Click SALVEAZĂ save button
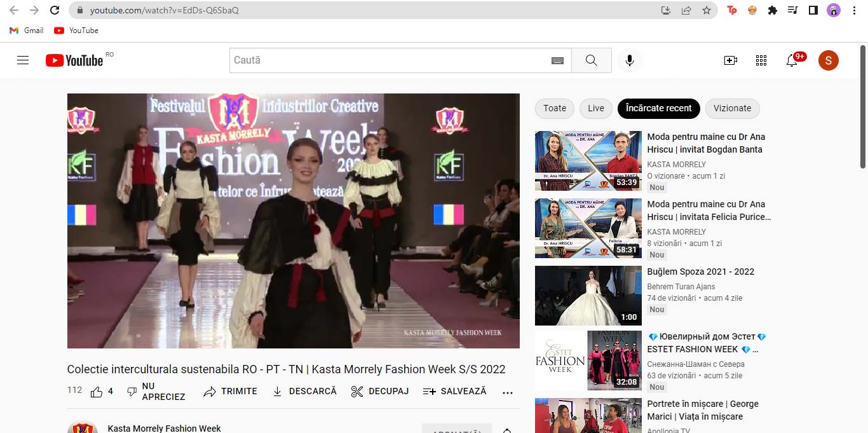This screenshot has height=433, width=868. (454, 392)
